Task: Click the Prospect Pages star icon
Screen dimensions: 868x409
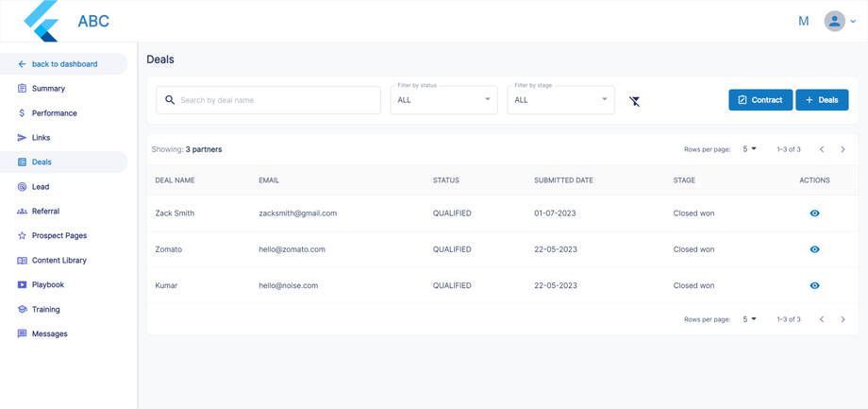Action: click(22, 235)
